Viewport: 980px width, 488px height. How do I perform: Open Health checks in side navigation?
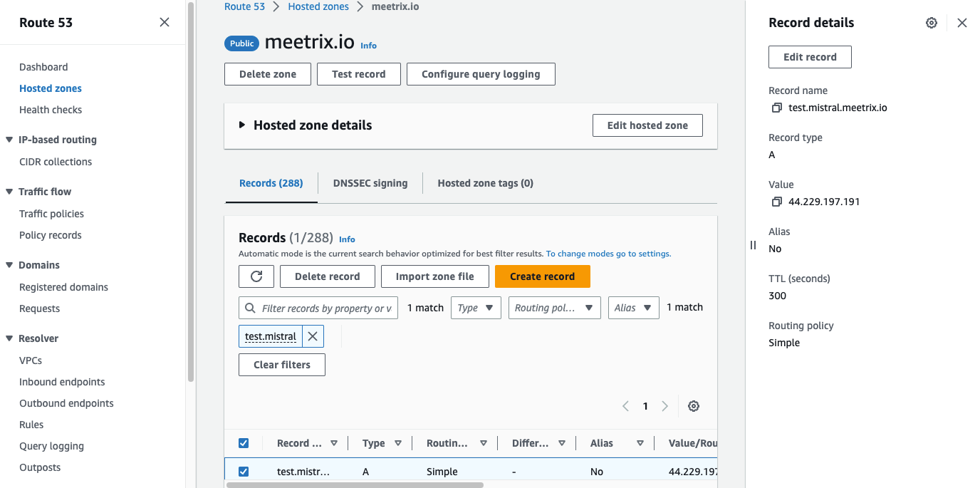pos(51,110)
